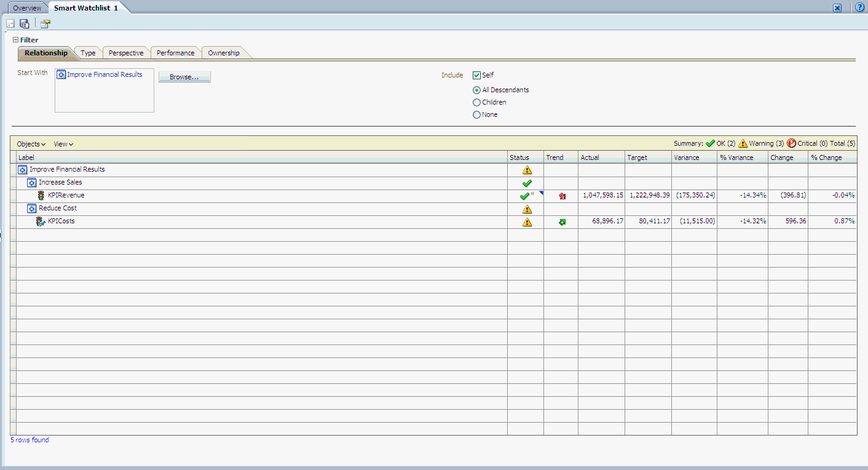The height and width of the screenshot is (470, 868).
Task: Open the Perspective filter tab
Action: coord(126,53)
